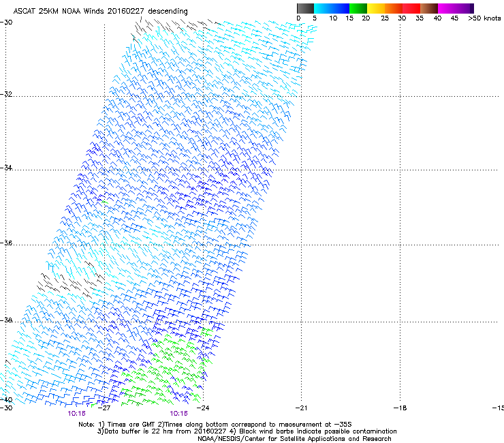Click the '25' label on the color scale

(385, 18)
